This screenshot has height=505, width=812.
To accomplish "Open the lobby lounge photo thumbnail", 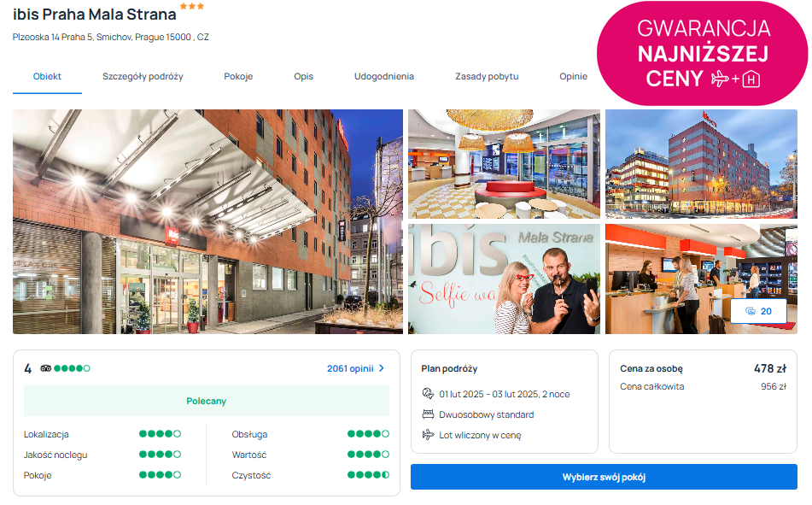I will [504, 164].
